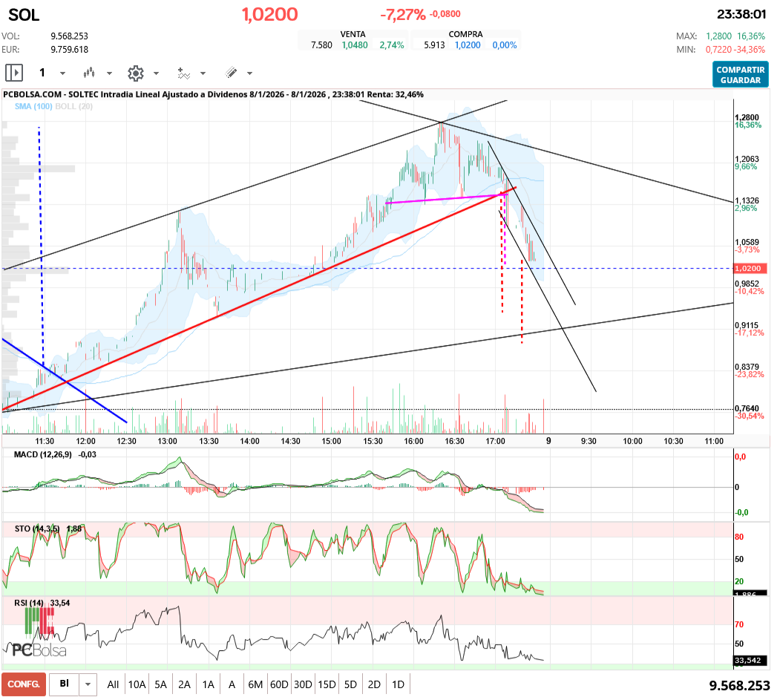Expand the interval dropdown arrow next to 1
The height and width of the screenshot is (700, 780).
pos(62,73)
